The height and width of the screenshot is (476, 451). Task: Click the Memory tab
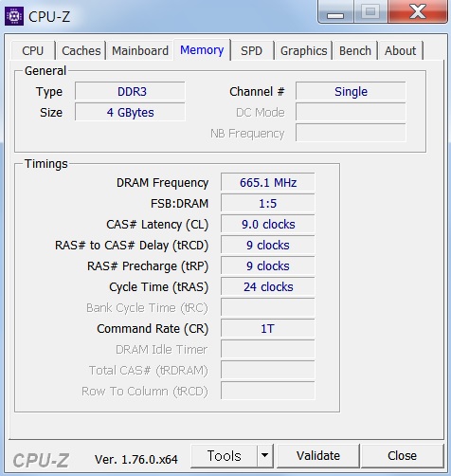202,49
